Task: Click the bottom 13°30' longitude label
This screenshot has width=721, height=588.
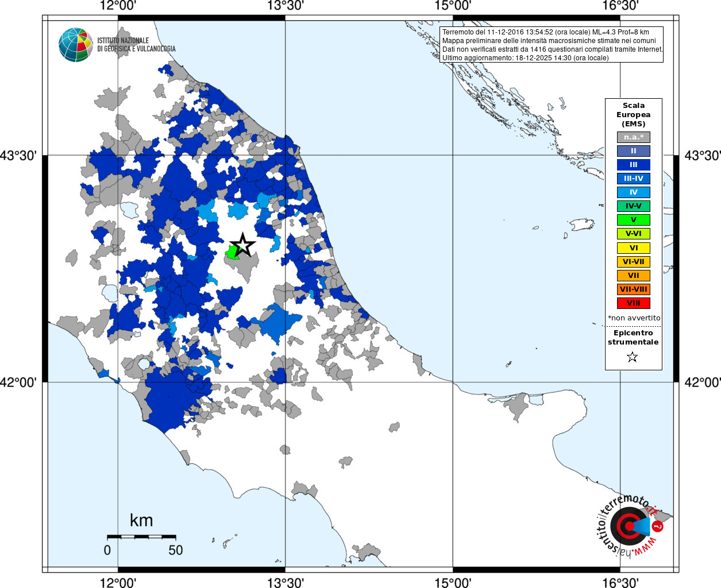Action: click(x=286, y=582)
